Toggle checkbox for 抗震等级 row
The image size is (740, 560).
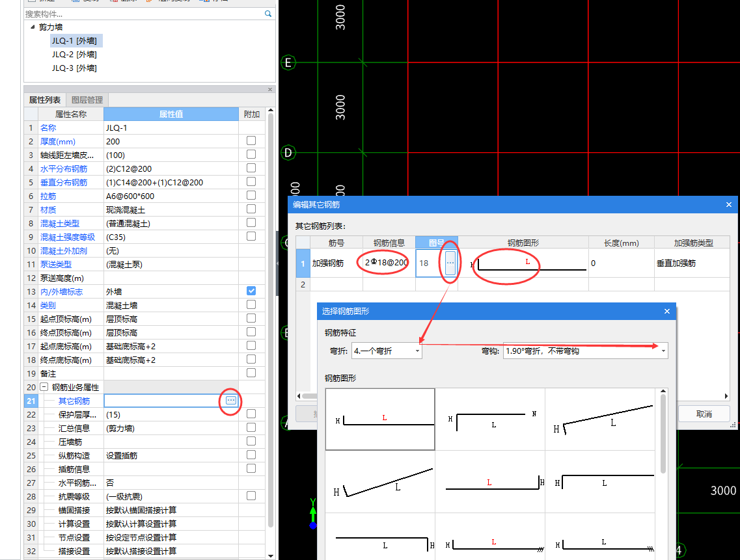(251, 496)
